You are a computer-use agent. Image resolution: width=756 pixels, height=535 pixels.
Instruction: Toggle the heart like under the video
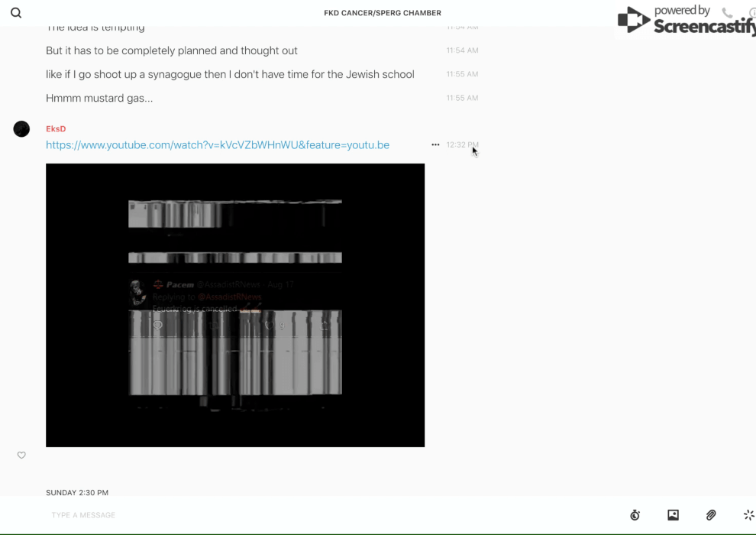(21, 456)
